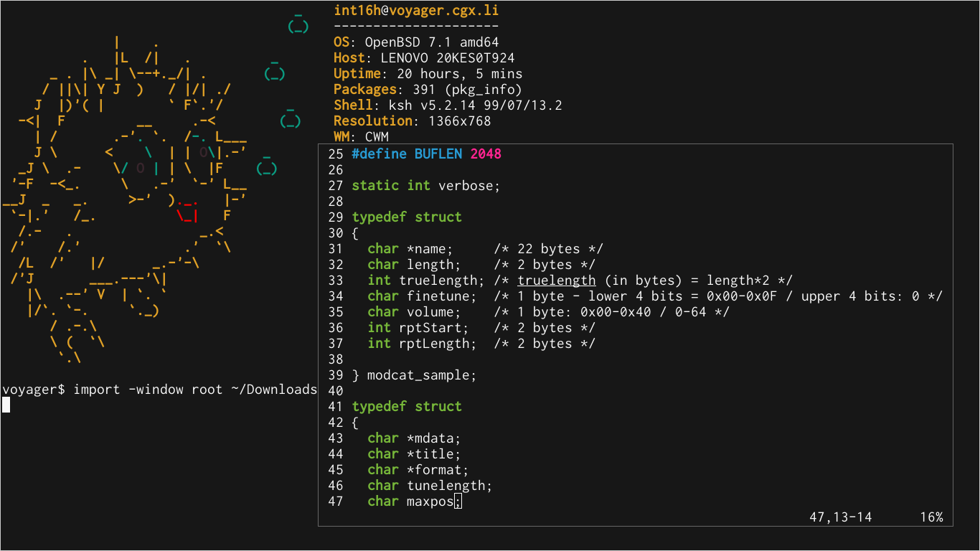Click the 'OS: OpenBSD 7.1 amd64' line
980x551 pixels.
point(418,42)
